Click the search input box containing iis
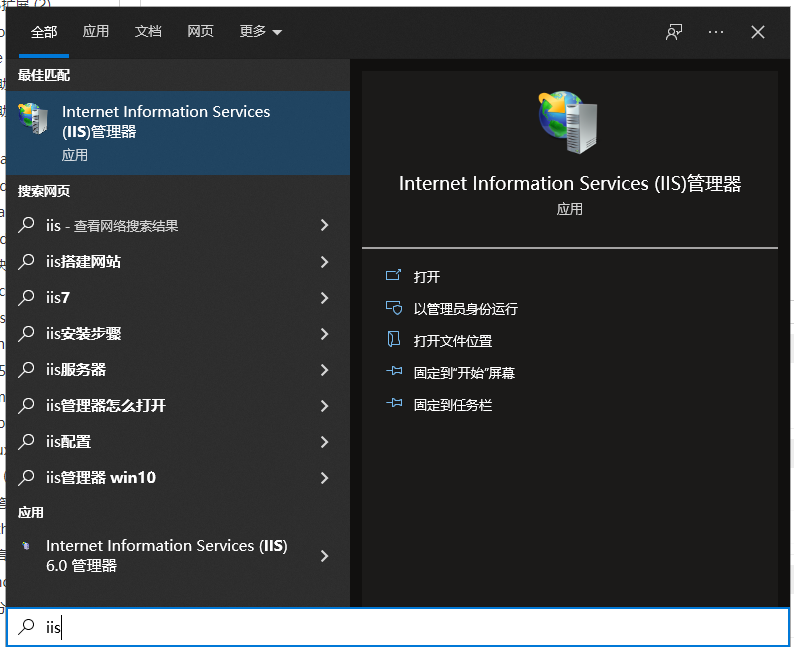The width and height of the screenshot is (794, 647). pyautogui.click(x=398, y=627)
